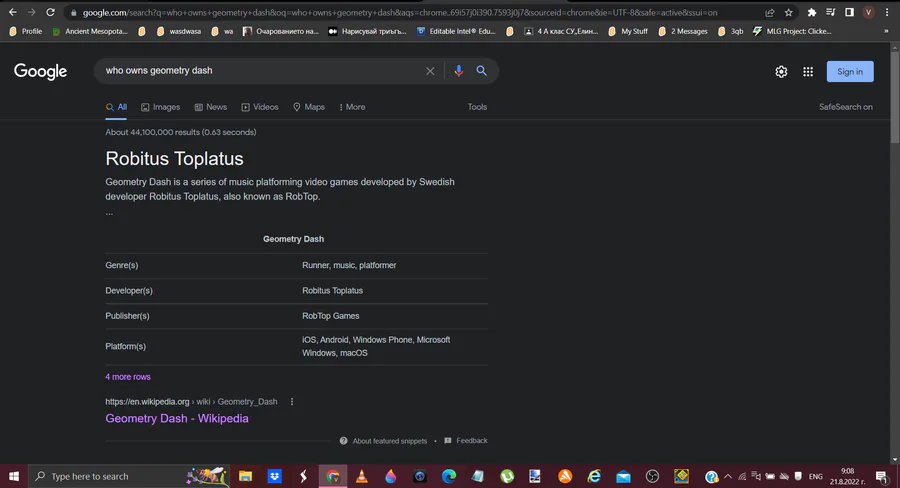Open the Windows Start menu

coord(14,476)
